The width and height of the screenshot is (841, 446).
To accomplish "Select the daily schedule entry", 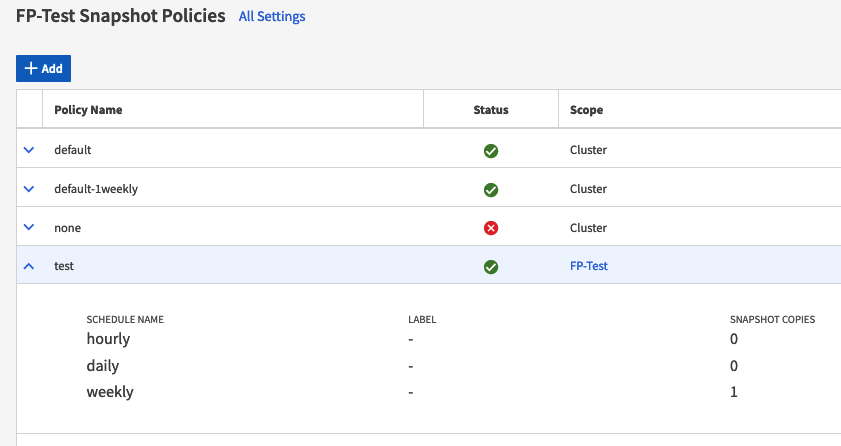I will coord(104,366).
